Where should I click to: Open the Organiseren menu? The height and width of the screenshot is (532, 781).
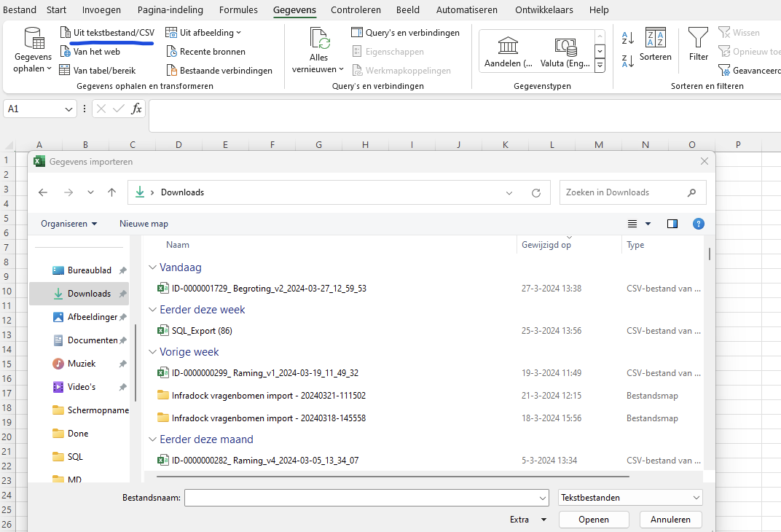tap(68, 224)
